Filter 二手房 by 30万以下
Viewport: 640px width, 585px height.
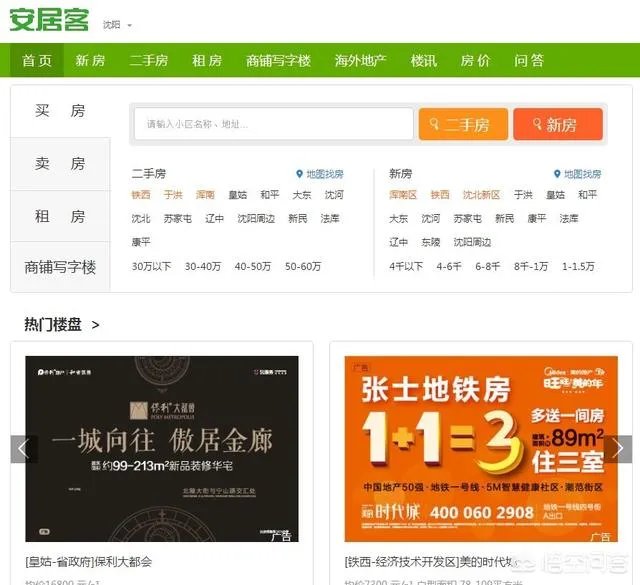coord(151,267)
